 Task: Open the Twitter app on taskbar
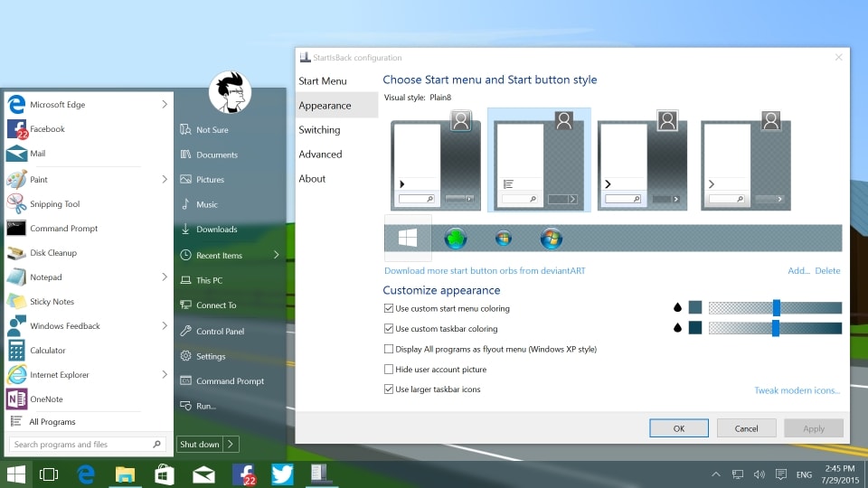[x=282, y=474]
